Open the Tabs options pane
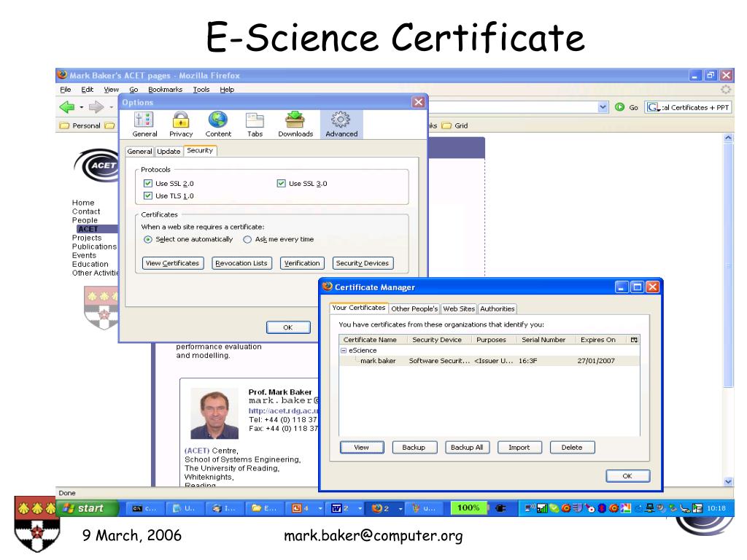 tap(255, 125)
